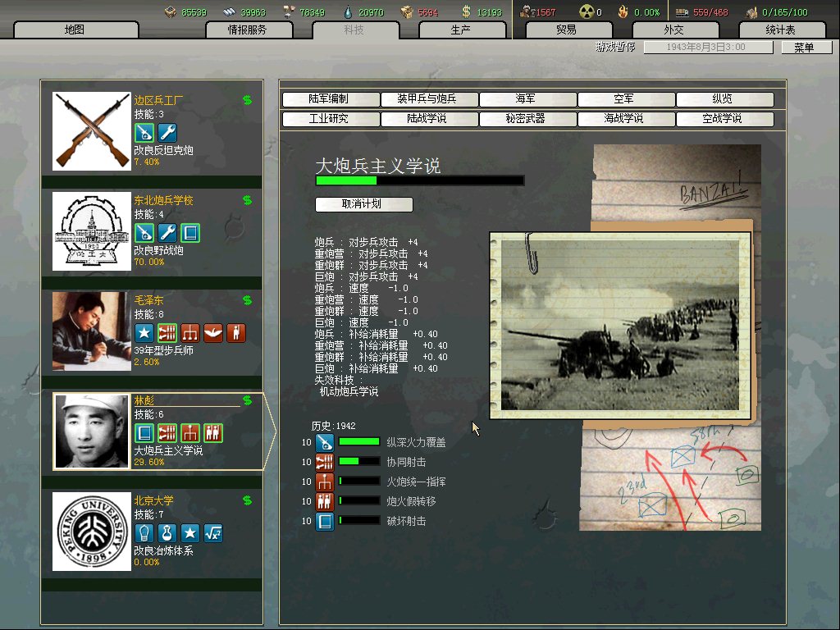Click the 协同射击 component icon
The image size is (840, 630).
pyautogui.click(x=325, y=462)
